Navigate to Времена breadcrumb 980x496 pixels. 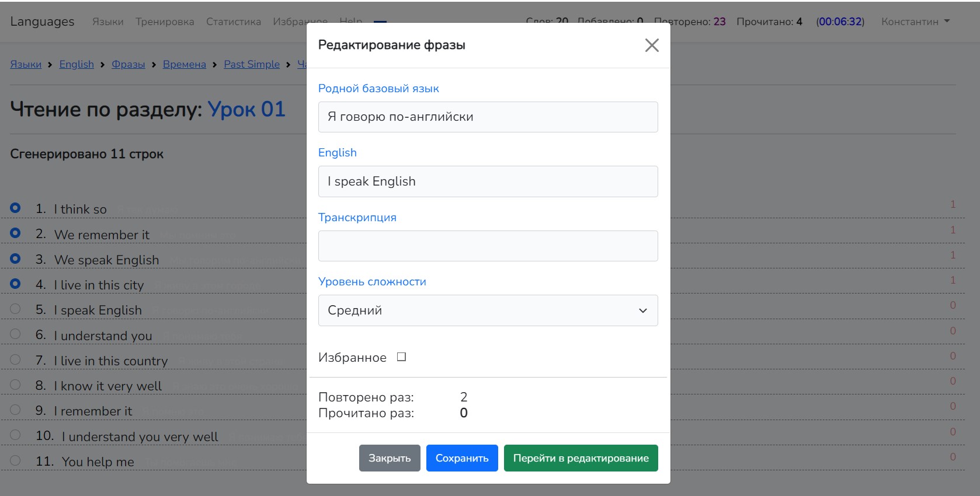point(184,64)
